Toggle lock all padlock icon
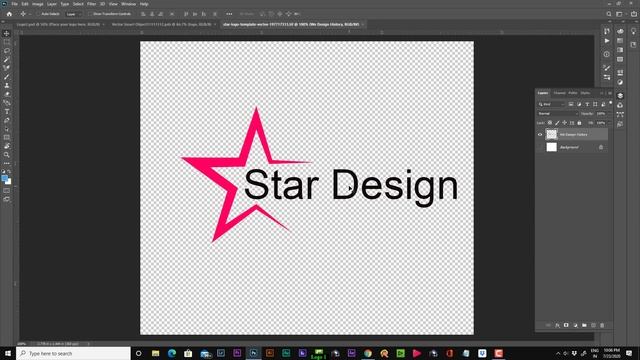640x360 pixels. [579, 123]
